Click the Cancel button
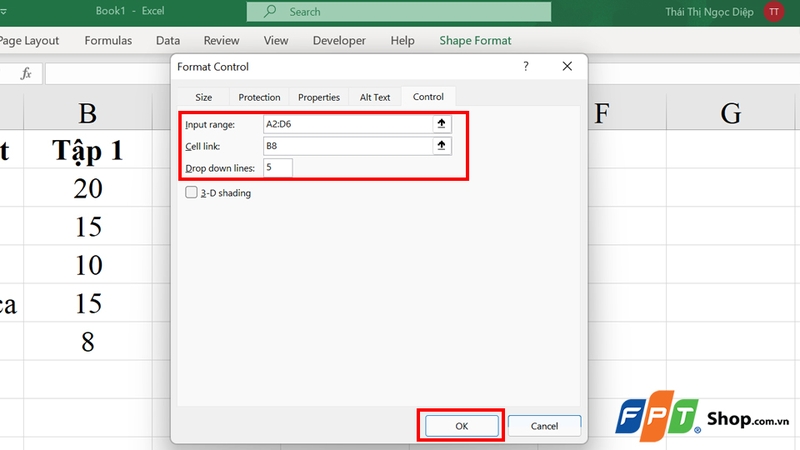Image resolution: width=800 pixels, height=450 pixels. click(544, 426)
